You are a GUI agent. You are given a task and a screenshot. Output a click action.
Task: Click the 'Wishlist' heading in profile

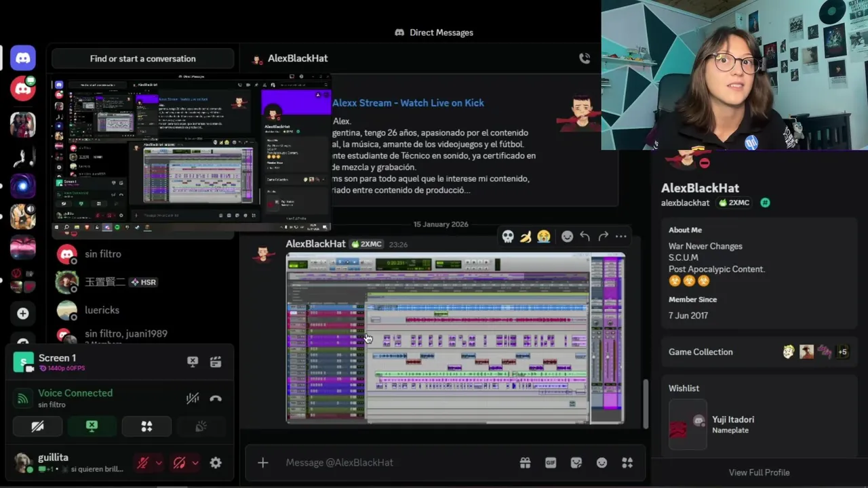[x=684, y=388]
